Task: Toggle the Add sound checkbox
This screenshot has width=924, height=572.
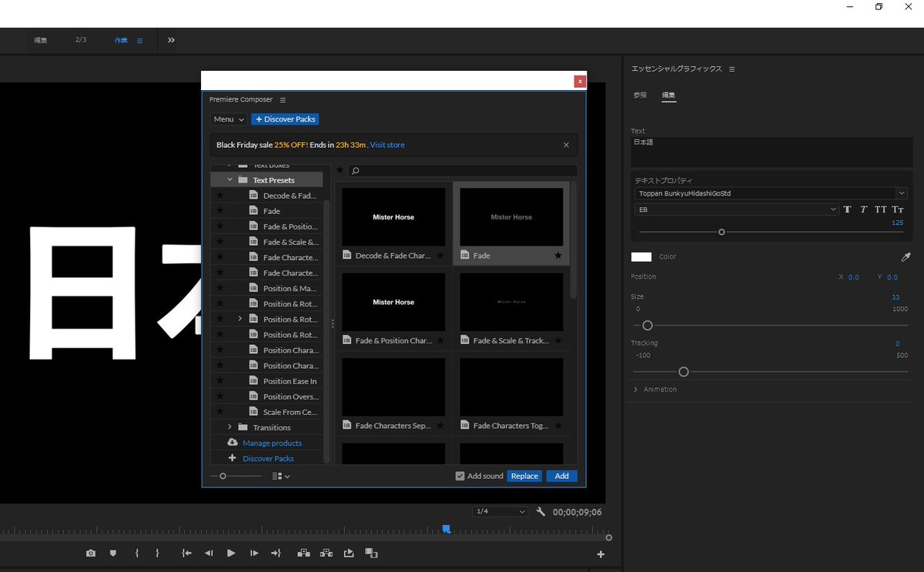Action: 460,476
